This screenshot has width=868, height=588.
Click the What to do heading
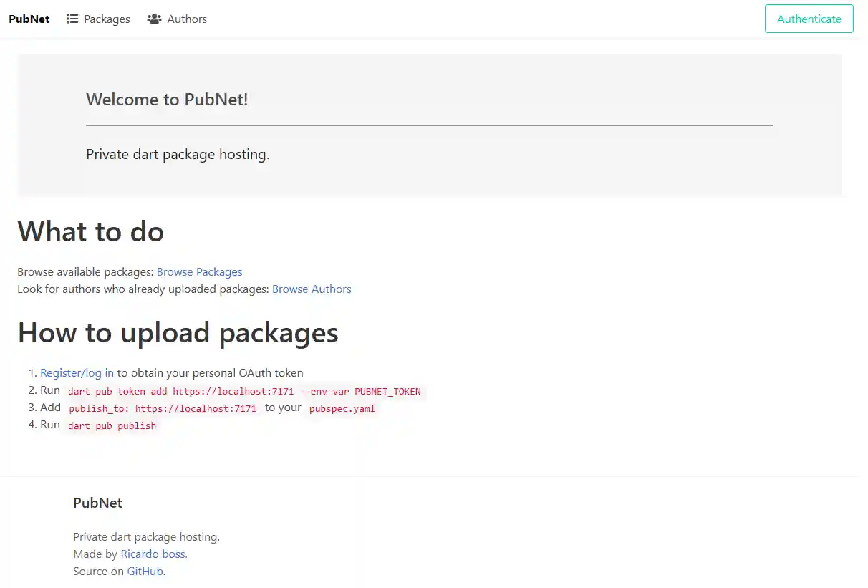tap(90, 231)
